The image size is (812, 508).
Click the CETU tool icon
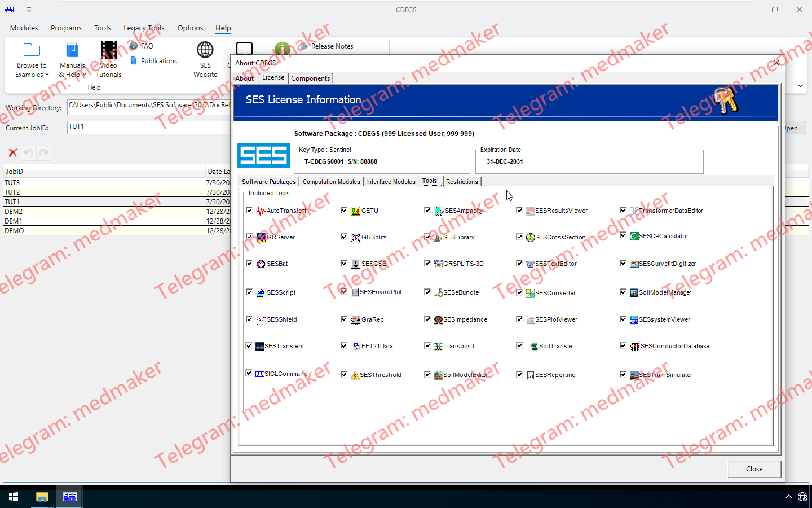point(355,211)
